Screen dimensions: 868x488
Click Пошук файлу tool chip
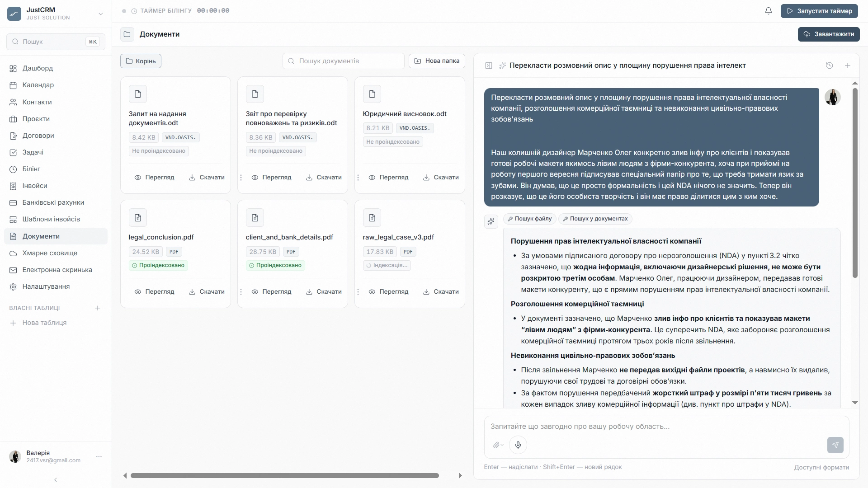[530, 219]
